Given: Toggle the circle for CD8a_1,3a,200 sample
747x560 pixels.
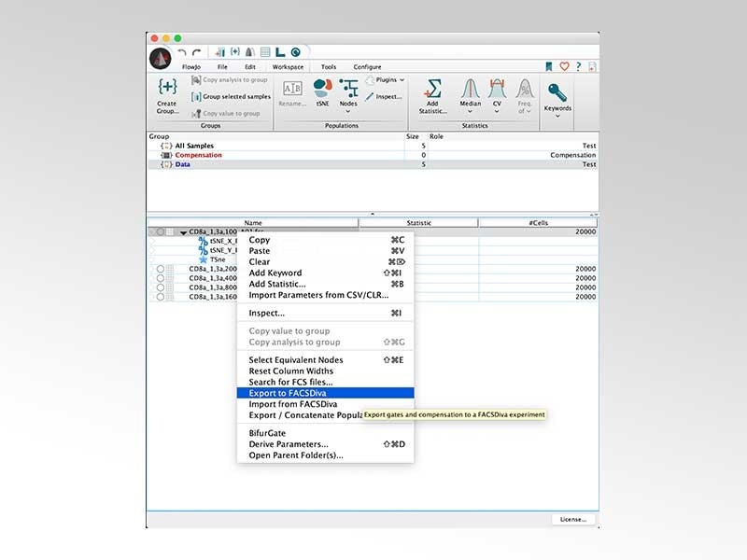Looking at the screenshot, I should tap(161, 269).
